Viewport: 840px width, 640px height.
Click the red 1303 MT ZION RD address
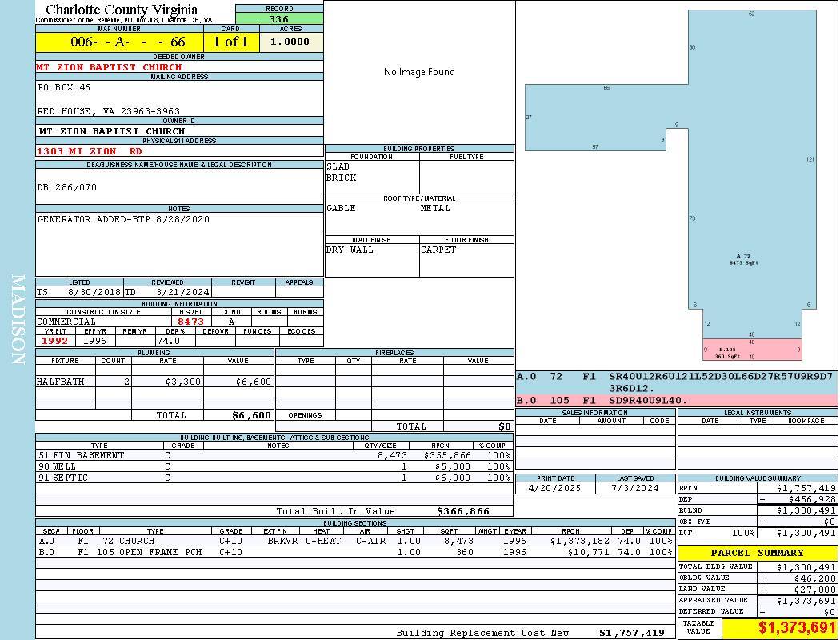[90, 150]
